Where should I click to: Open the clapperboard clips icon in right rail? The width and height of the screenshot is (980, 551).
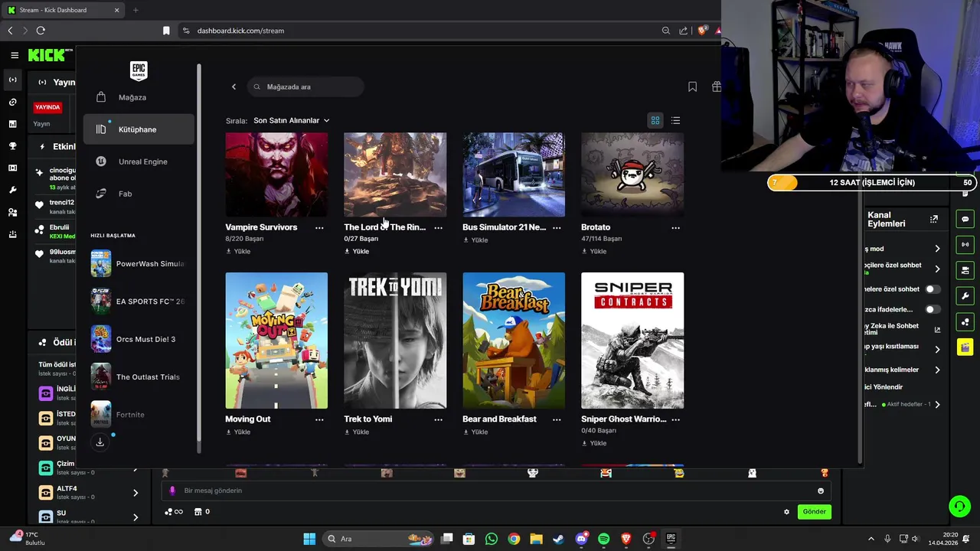[965, 347]
